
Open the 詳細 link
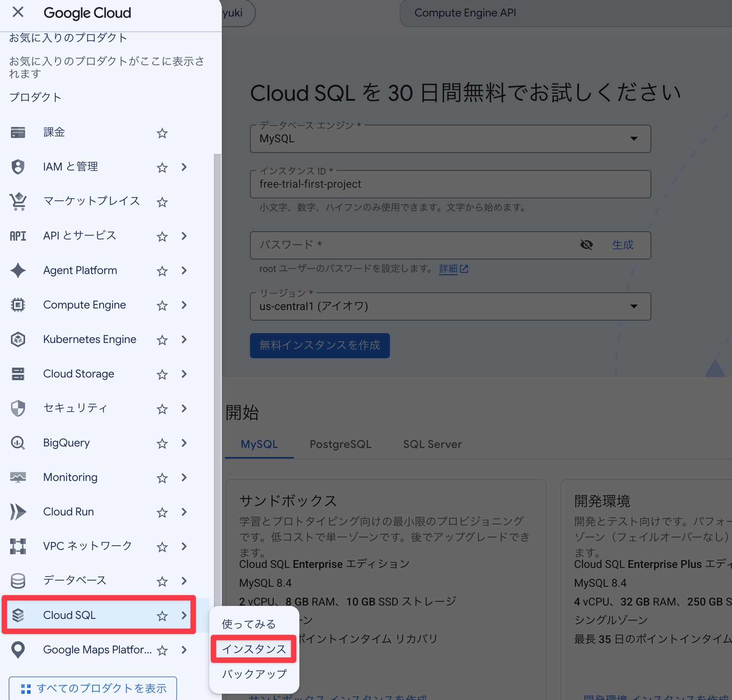coord(448,269)
